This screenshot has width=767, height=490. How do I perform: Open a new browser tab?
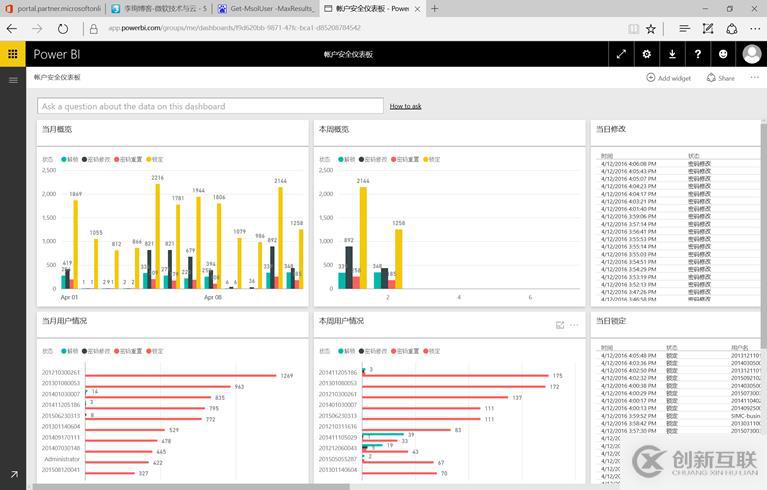pos(434,8)
